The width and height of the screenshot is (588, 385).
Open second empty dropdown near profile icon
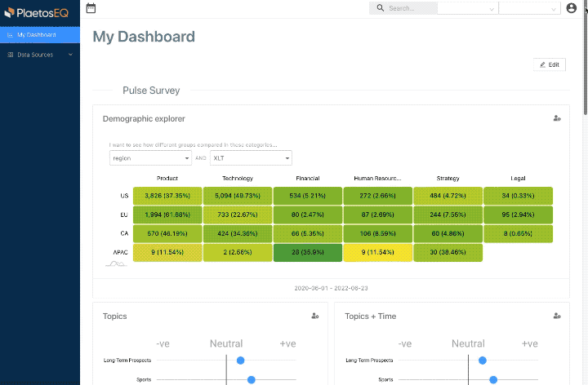tap(529, 8)
